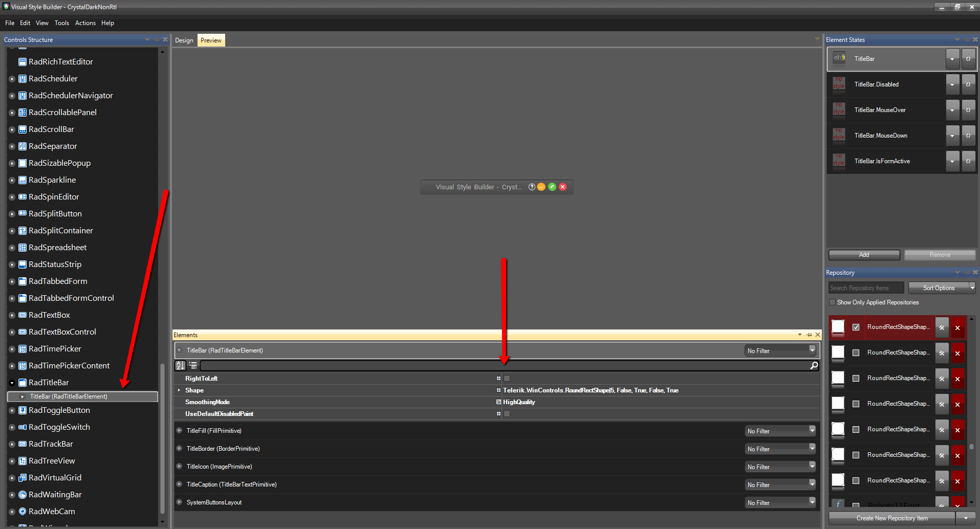Click the help question-mark icon in the preview title bar
The width and height of the screenshot is (980, 529).
[532, 187]
